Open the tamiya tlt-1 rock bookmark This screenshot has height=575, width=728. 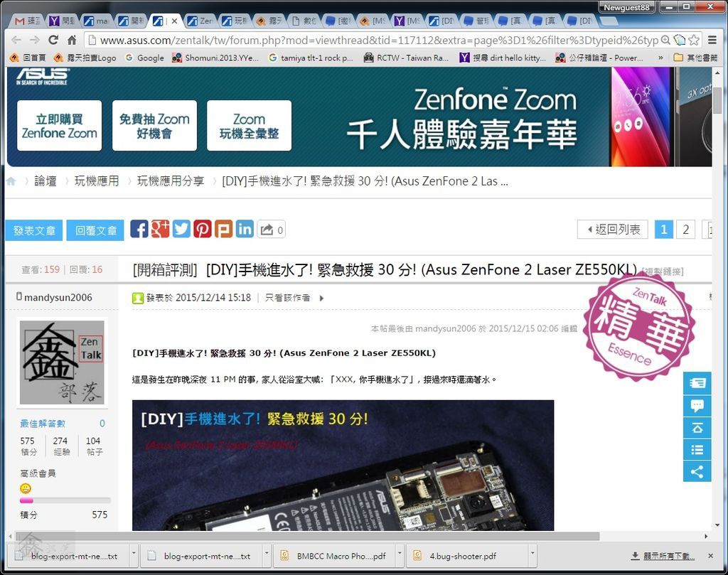[311, 58]
